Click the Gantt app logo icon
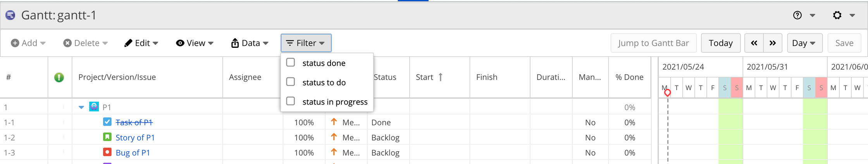 [x=10, y=15]
